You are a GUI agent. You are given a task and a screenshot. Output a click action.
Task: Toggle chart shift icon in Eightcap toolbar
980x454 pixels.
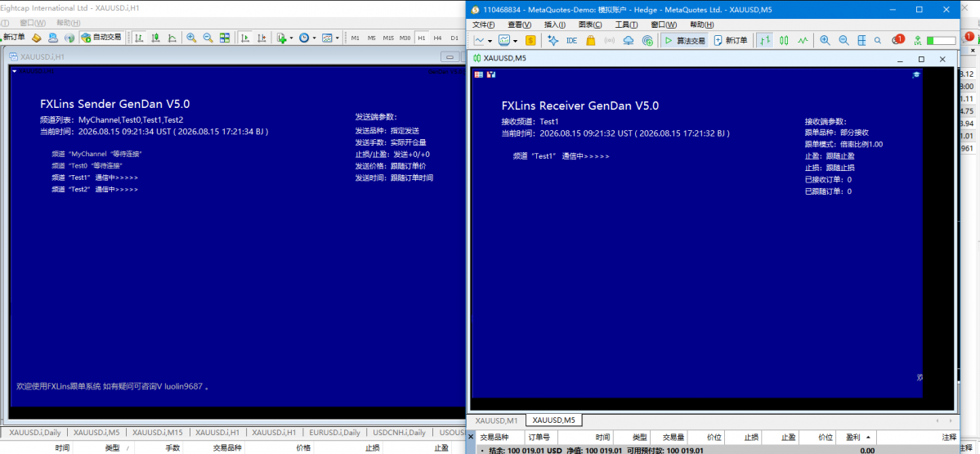point(262,38)
